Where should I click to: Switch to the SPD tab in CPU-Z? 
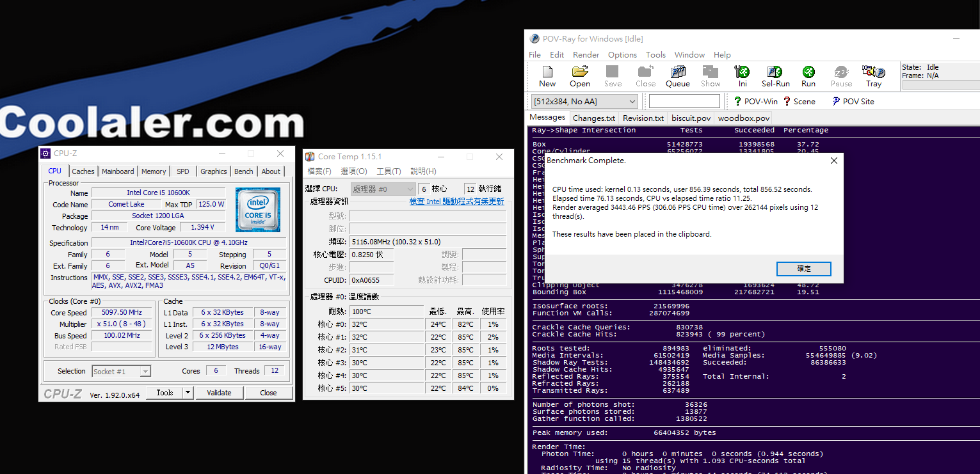point(183,171)
